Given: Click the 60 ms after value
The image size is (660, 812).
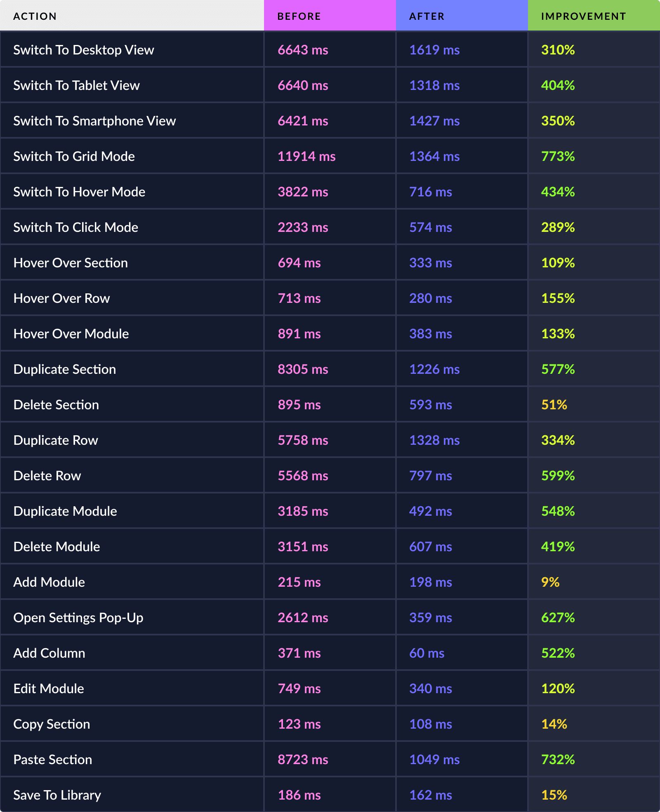Looking at the screenshot, I should (x=427, y=653).
